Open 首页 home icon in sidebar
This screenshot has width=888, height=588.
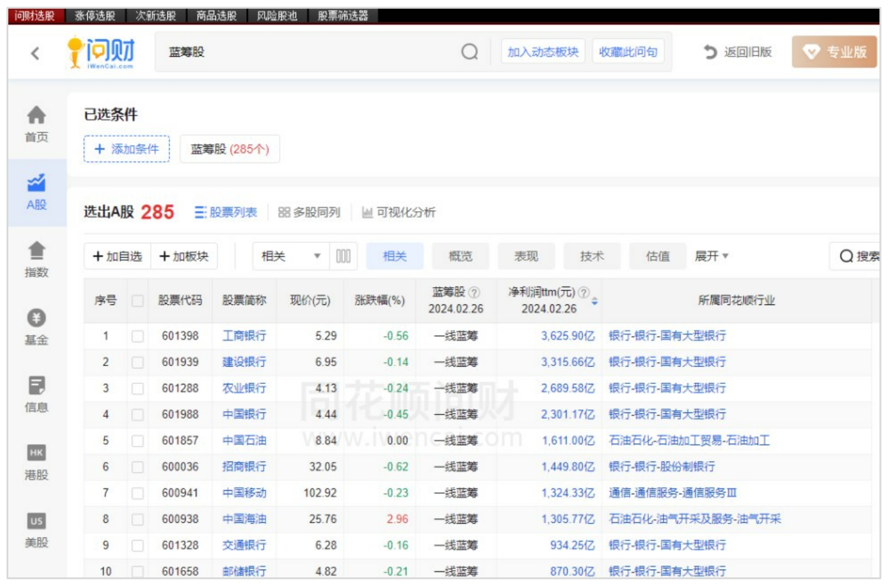coord(36,115)
